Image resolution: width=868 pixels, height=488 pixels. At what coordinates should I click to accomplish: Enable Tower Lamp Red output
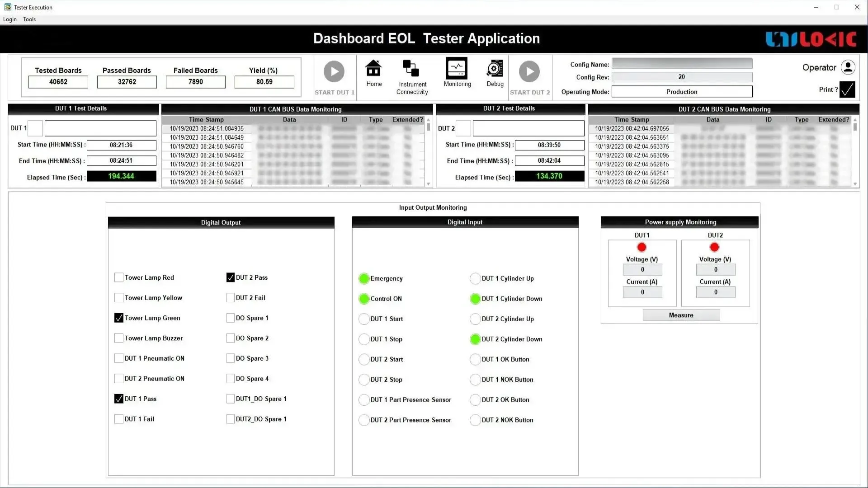(119, 277)
